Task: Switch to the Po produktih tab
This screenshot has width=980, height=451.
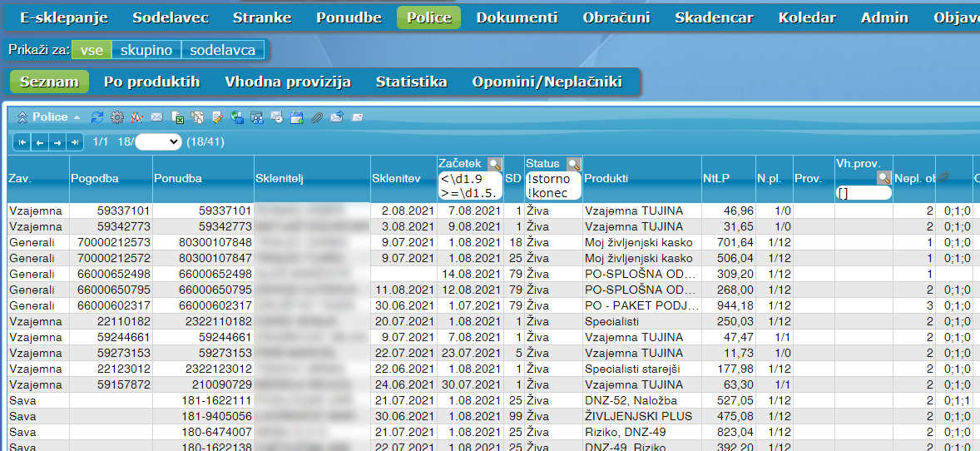Action: (152, 82)
